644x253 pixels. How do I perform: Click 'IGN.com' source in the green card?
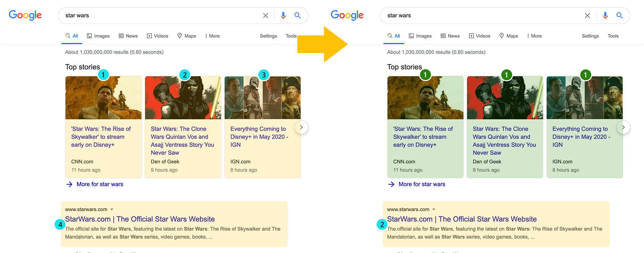[x=562, y=162]
